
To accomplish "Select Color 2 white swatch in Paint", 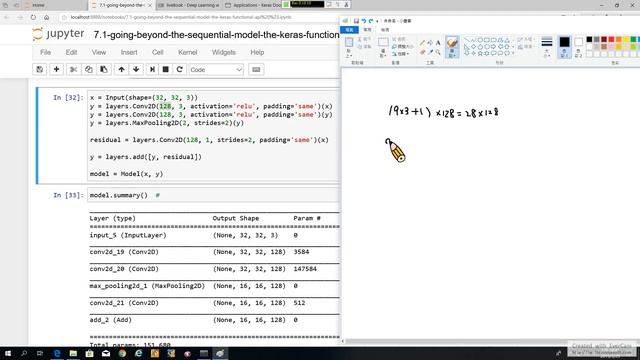I will [x=578, y=47].
